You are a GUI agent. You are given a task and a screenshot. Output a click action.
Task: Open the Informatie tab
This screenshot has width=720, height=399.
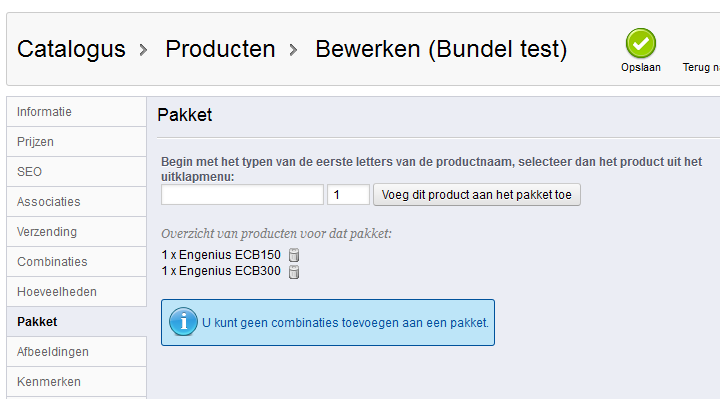click(77, 112)
